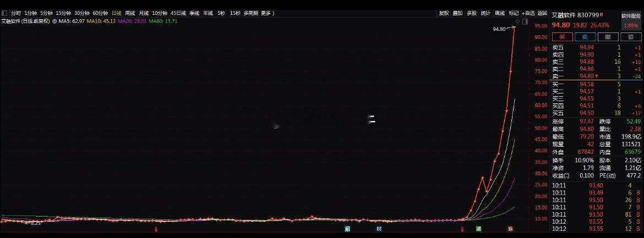This screenshot has height=238, width=644.
Task: Click the 94.80 peak price label on chart
Action: [x=499, y=29]
